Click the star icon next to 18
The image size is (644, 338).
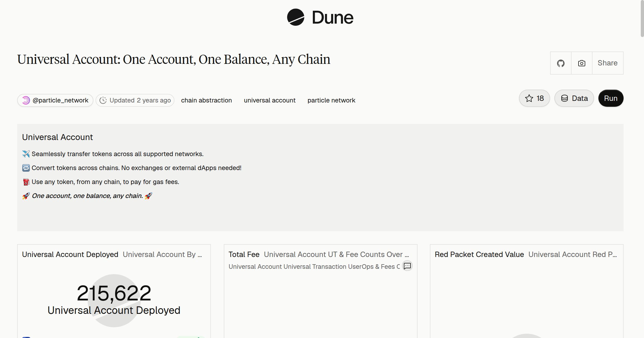pyautogui.click(x=529, y=98)
